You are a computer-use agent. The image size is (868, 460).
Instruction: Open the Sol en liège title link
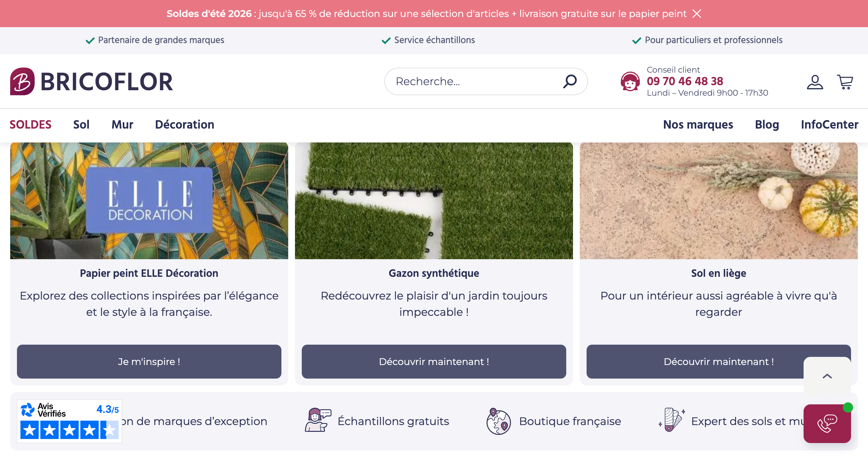[719, 273]
